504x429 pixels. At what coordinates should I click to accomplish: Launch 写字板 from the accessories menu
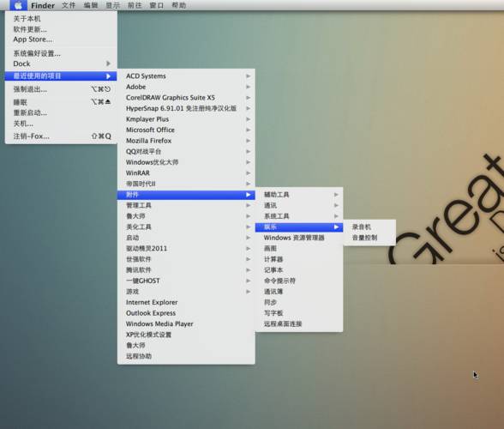(299, 313)
